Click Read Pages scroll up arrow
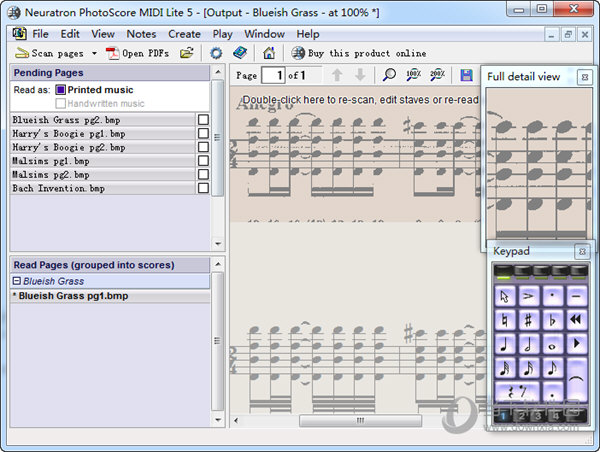This screenshot has width=600, height=452. coord(218,264)
